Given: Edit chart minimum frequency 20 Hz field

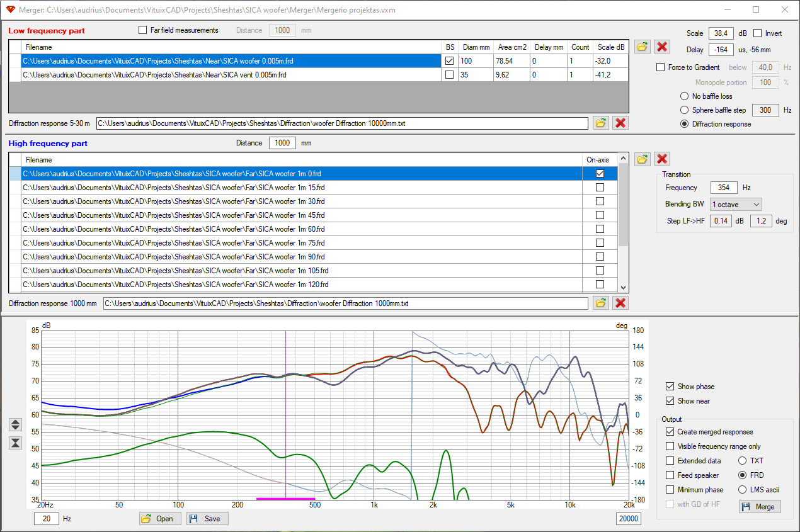Looking at the screenshot, I should (x=46, y=519).
